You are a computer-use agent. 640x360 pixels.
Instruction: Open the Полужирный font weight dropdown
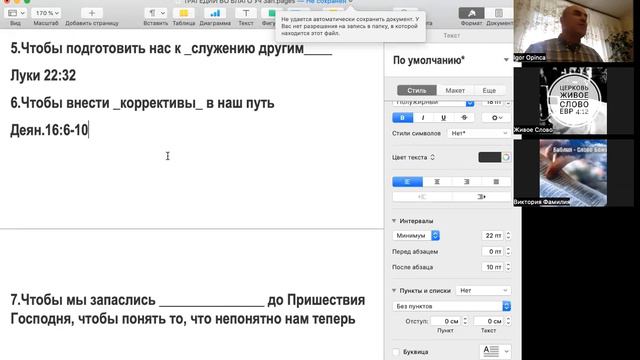click(433, 102)
